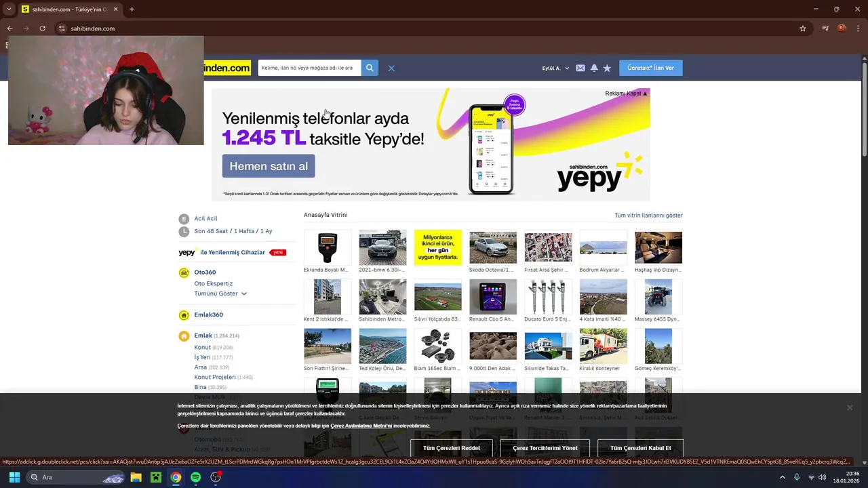
Task: Collapse the ad with Reklamı Kapat
Action: [626, 94]
